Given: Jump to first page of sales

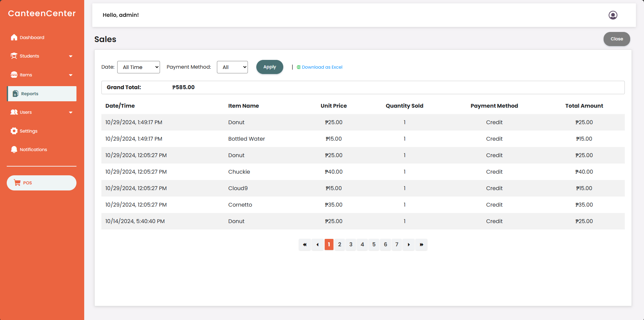Looking at the screenshot, I should click(x=304, y=245).
